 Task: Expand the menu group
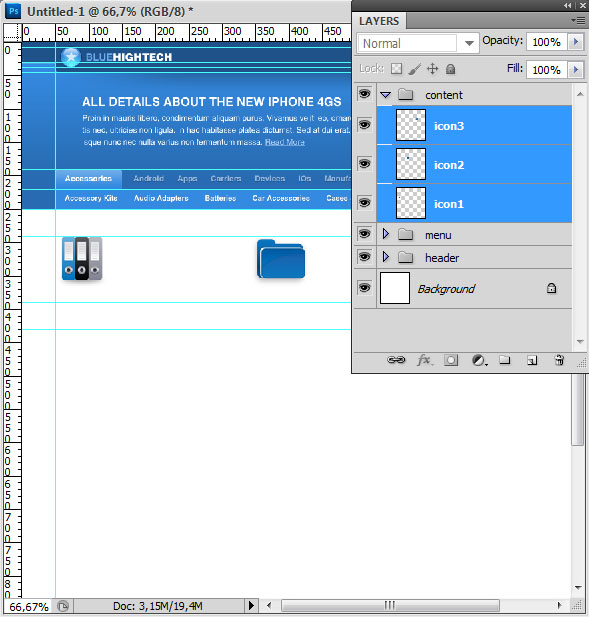pos(386,234)
